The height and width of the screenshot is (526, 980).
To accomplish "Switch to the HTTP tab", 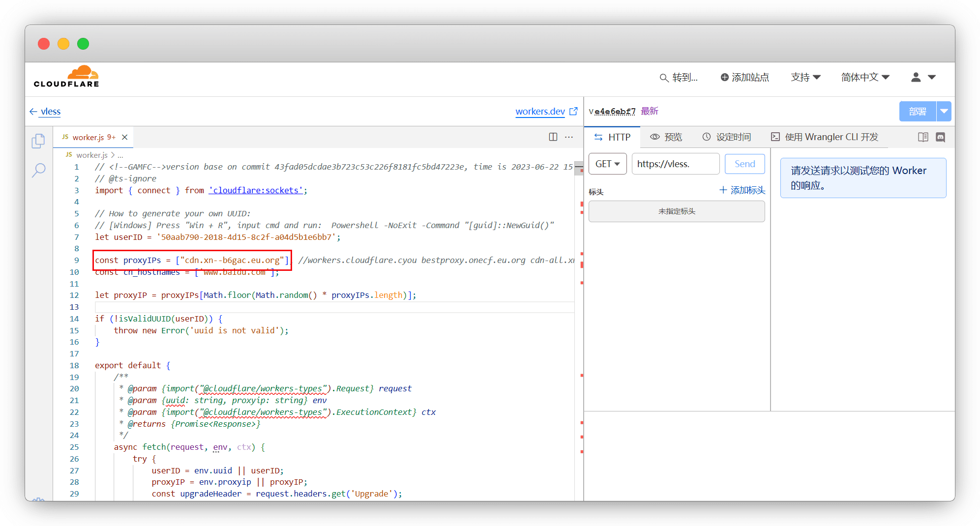I will coord(612,137).
